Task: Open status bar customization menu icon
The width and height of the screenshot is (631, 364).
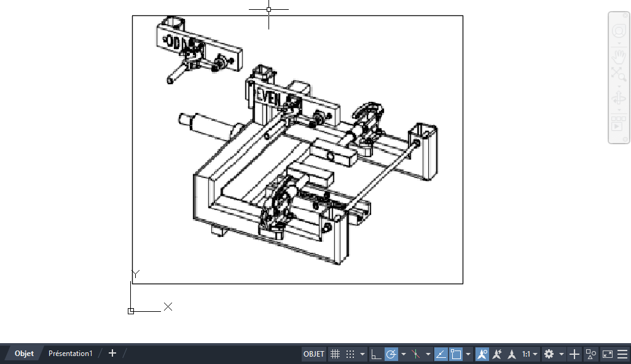Action: coord(622,354)
